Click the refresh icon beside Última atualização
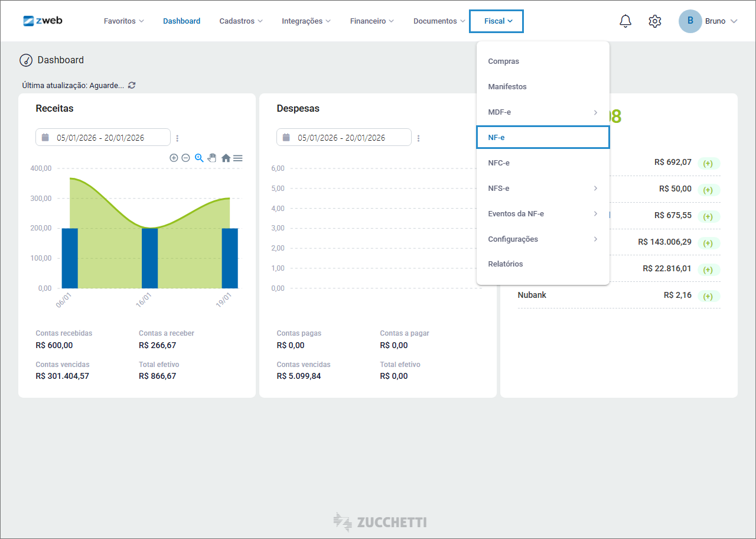 [132, 85]
